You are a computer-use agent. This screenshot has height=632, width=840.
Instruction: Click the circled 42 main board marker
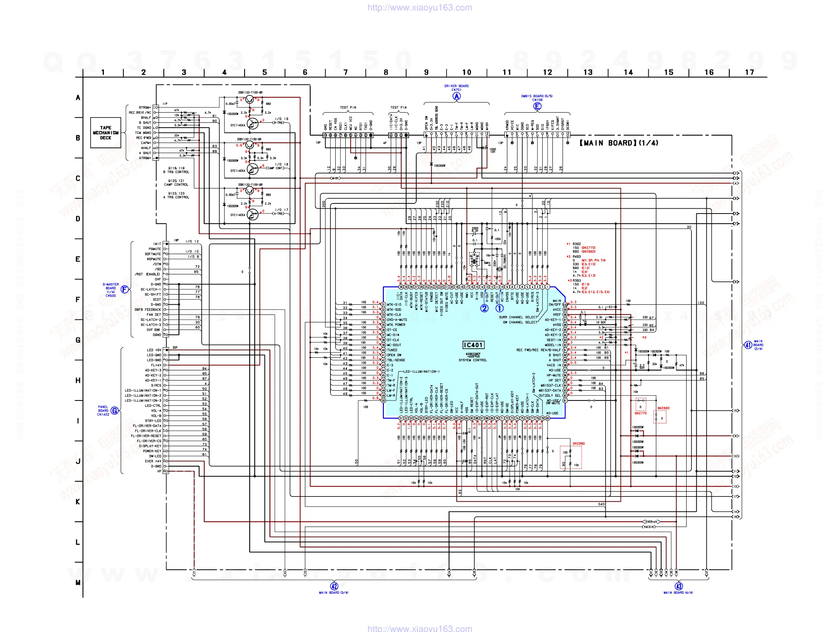334,586
